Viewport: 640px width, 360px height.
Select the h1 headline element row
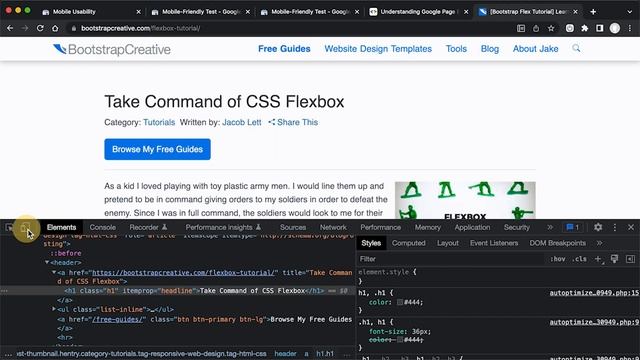coord(178,291)
